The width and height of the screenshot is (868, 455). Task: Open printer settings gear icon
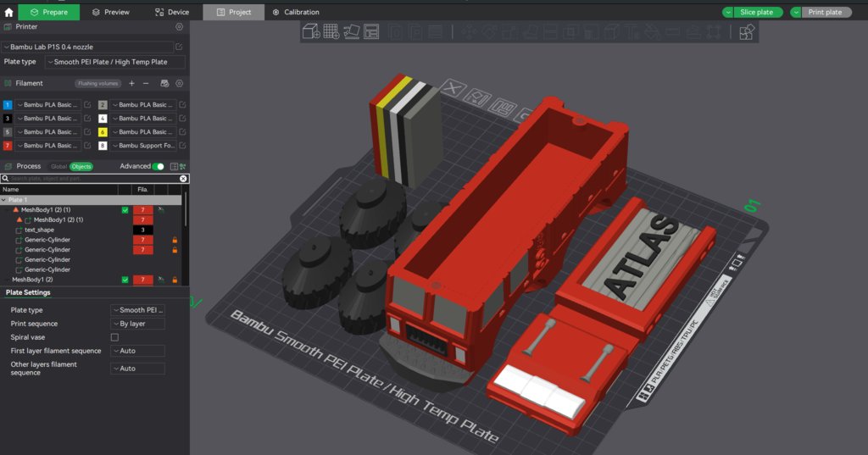click(x=180, y=26)
